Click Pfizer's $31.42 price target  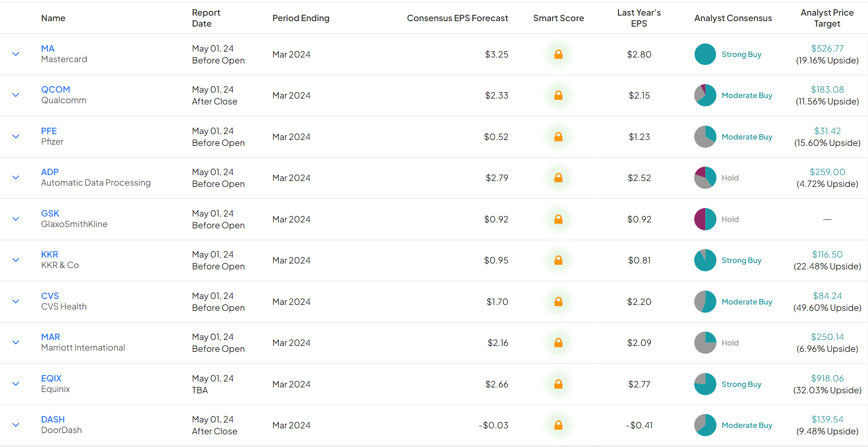point(827,131)
